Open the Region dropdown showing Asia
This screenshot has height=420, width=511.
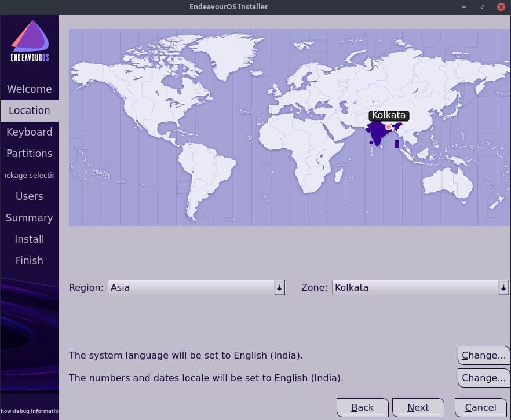[196, 288]
